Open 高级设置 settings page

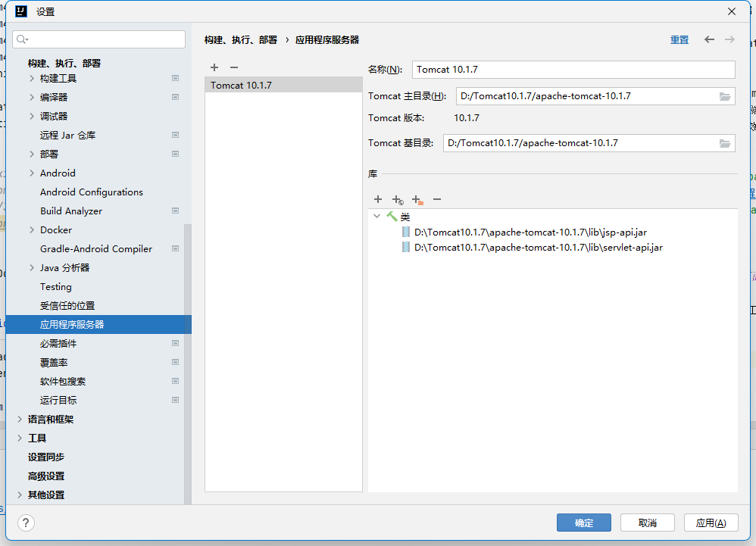[45, 476]
